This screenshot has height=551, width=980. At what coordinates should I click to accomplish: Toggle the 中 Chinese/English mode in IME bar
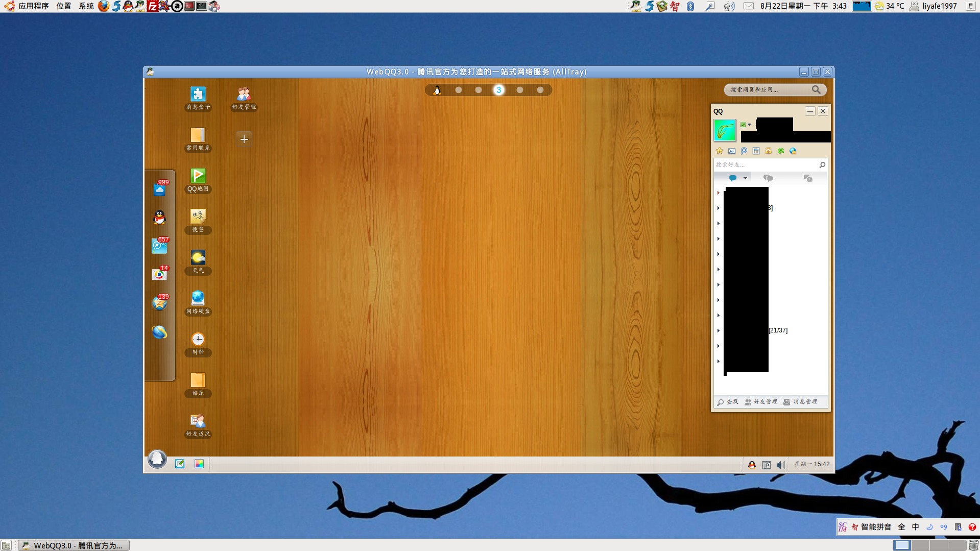tap(916, 527)
